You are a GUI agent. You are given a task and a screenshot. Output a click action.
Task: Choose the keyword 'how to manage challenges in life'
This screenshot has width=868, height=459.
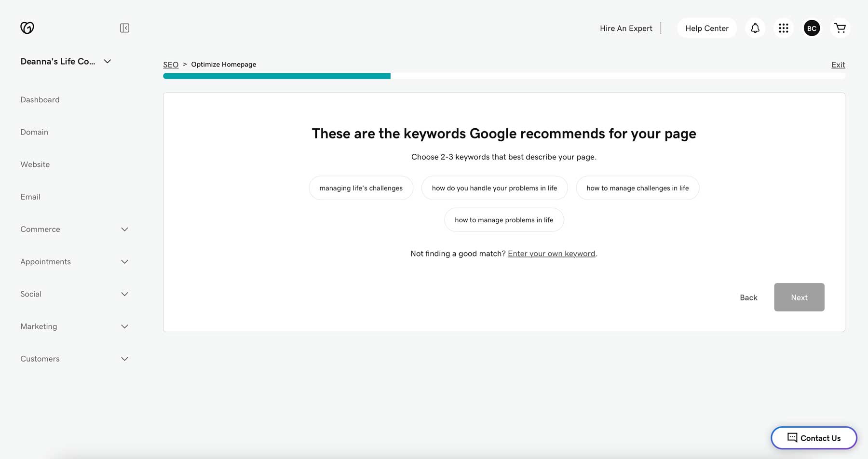click(637, 188)
